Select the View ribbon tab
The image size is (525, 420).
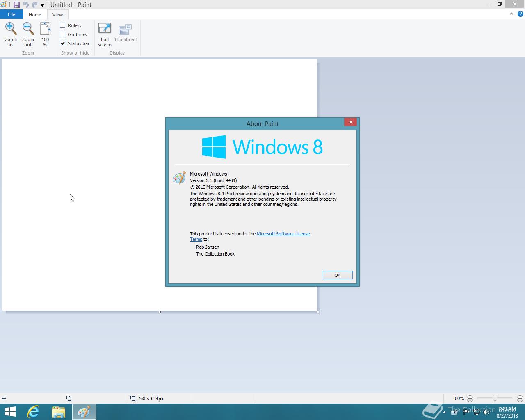pos(57,14)
